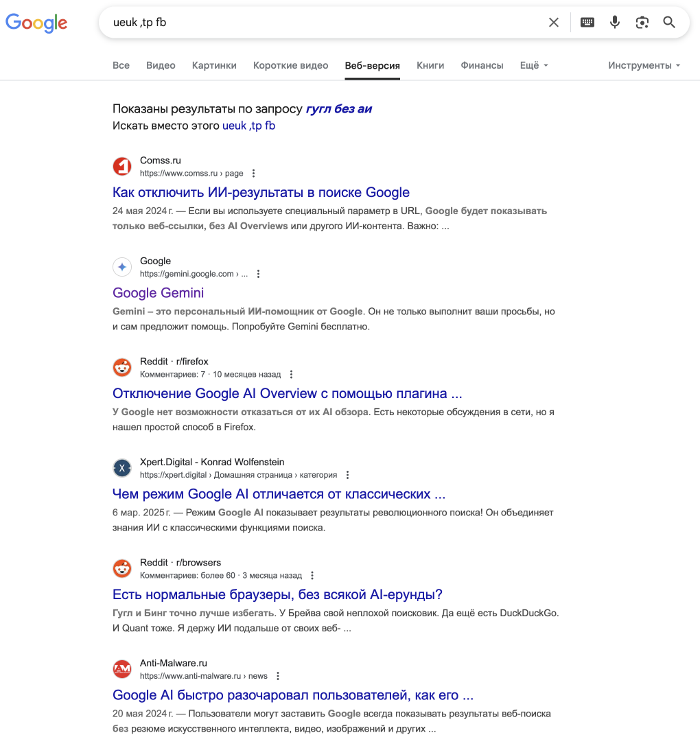700x735 pixels.
Task: Focus the search input field
Action: 323,23
